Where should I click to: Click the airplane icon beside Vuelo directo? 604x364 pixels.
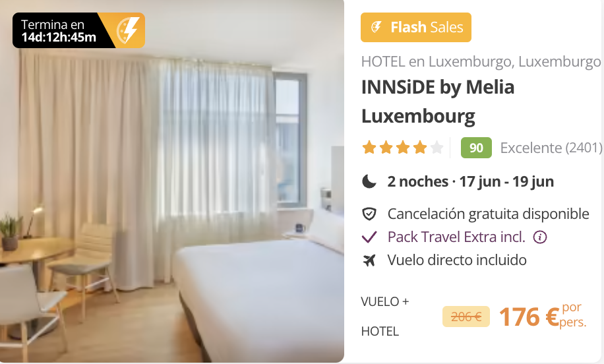pyautogui.click(x=369, y=260)
